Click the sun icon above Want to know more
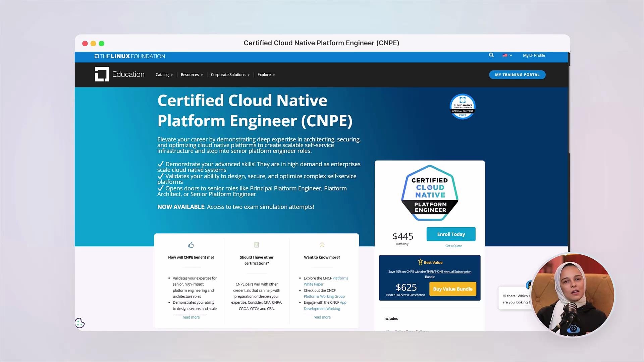Screen dimensions: 644x362 point(322,245)
